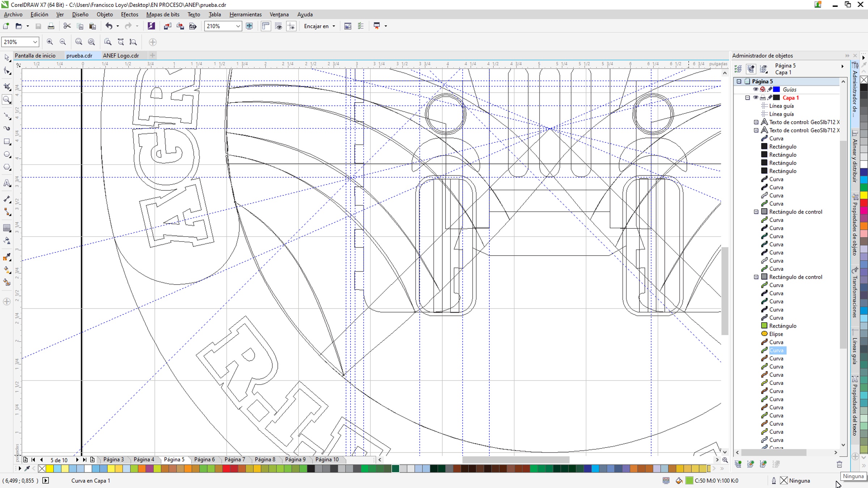Open the Archivo menu

click(x=13, y=14)
